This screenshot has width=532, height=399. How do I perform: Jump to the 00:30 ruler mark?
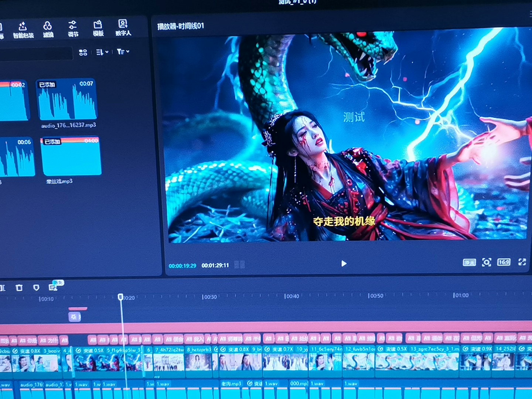point(209,297)
